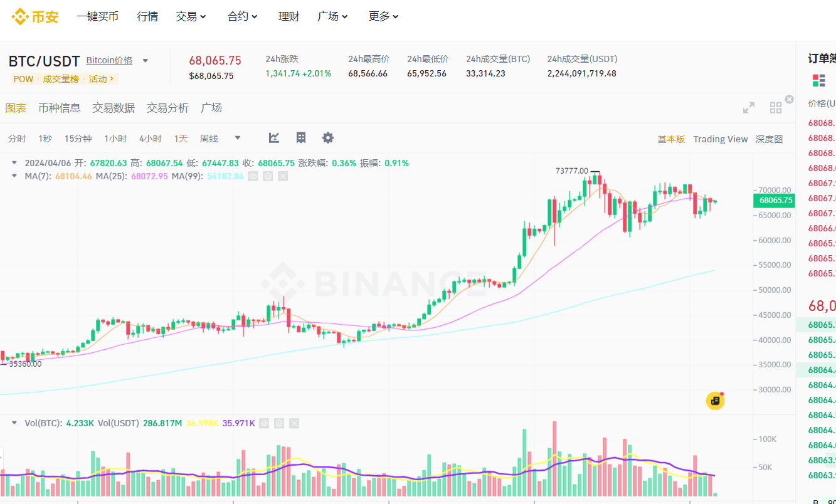Viewport: 836px width, 504px height.
Task: Open the 更多 dropdown menu
Action: (384, 17)
